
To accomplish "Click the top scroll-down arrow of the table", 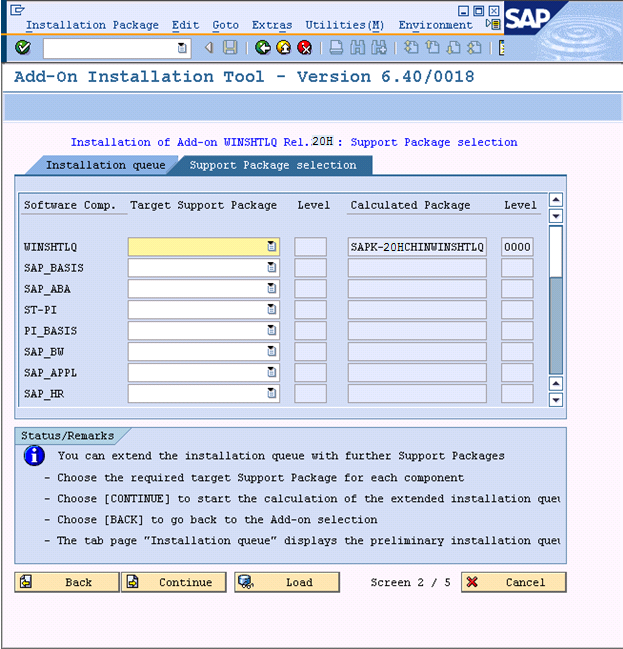I will (x=556, y=216).
